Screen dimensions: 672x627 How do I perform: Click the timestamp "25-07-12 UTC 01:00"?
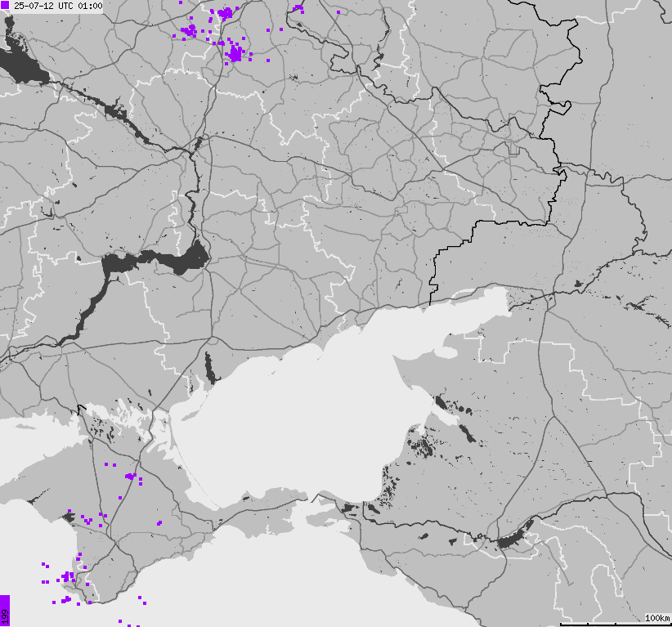[58, 6]
